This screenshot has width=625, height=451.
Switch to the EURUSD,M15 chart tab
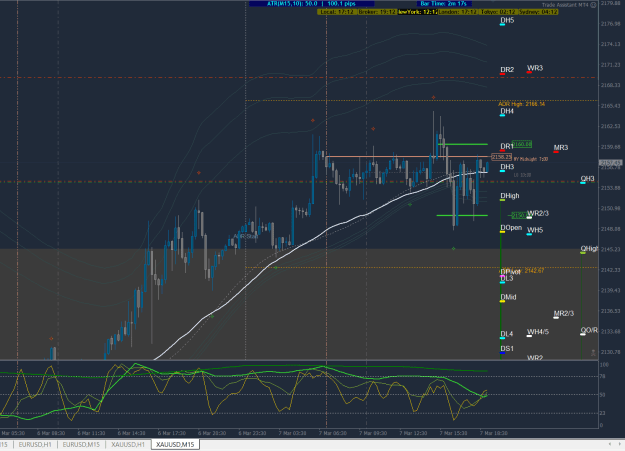[81, 445]
